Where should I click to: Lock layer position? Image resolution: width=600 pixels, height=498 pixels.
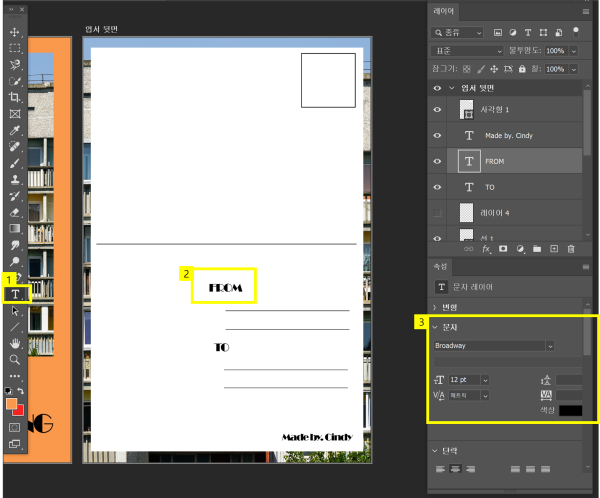point(494,69)
